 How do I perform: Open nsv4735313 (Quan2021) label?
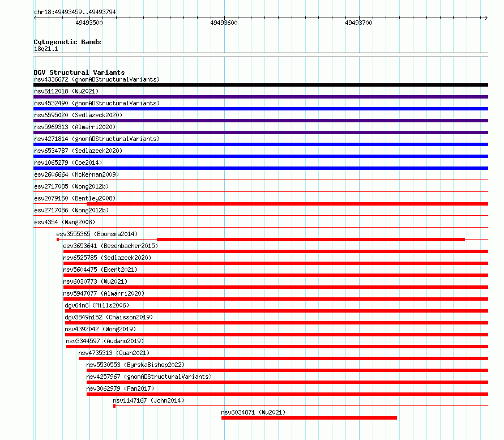pyautogui.click(x=114, y=353)
